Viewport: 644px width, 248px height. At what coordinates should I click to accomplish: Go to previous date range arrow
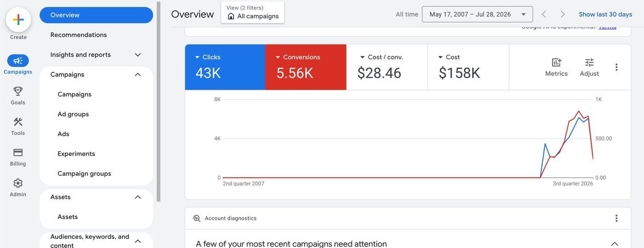coord(544,14)
